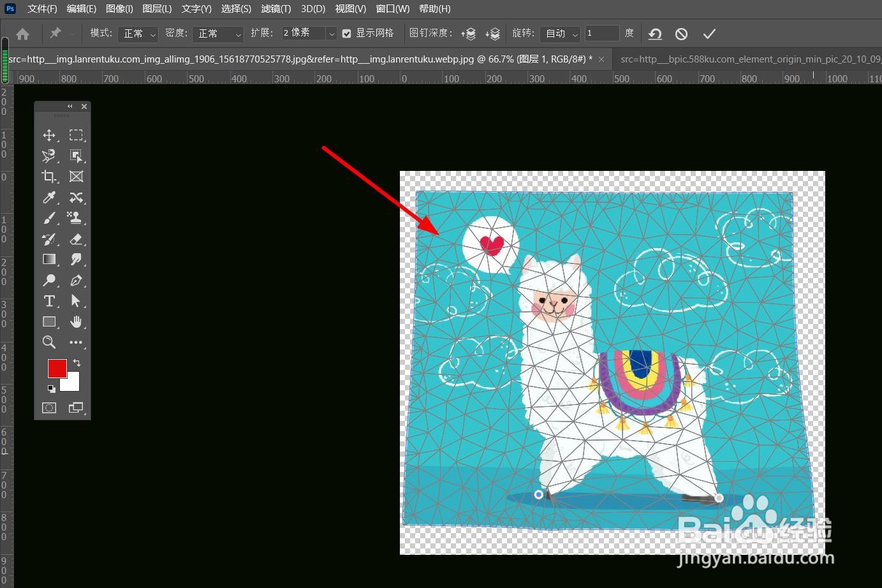Reset to default foreground and background colors
This screenshot has height=588, width=882.
tap(51, 388)
